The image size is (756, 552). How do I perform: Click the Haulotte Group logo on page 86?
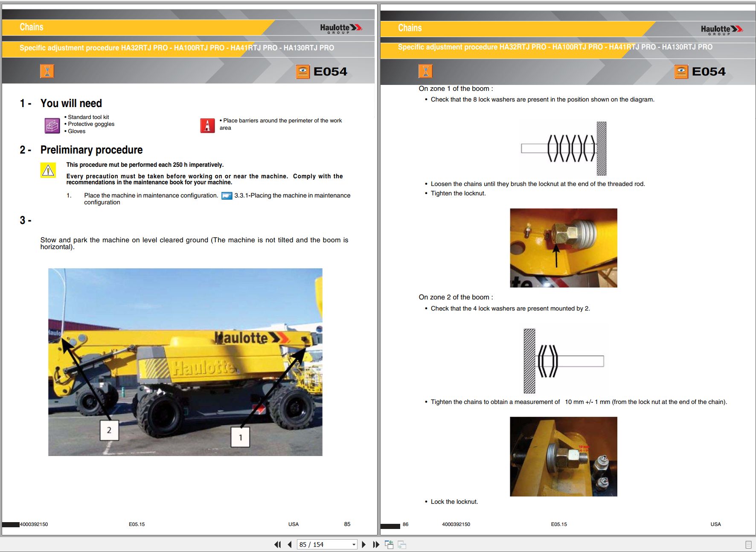[722, 30]
